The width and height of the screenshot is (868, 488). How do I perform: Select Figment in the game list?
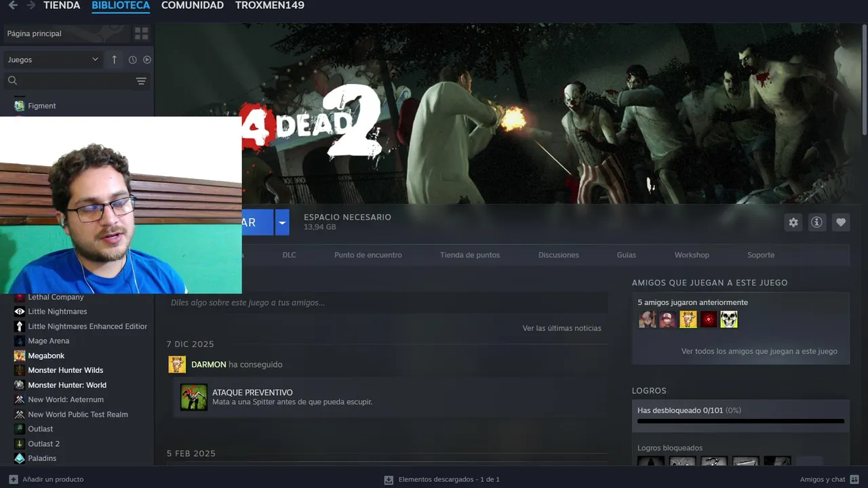(42, 106)
